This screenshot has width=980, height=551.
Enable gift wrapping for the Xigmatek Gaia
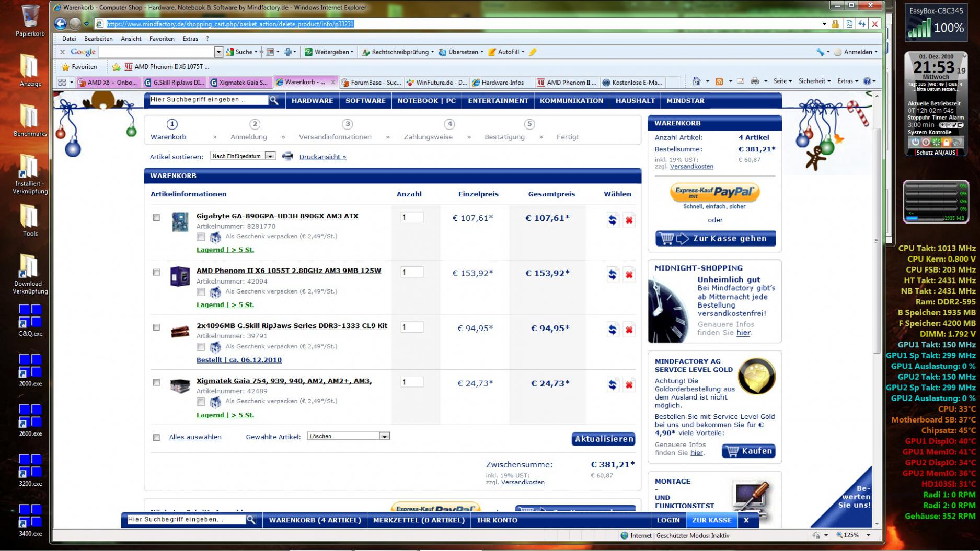(201, 402)
